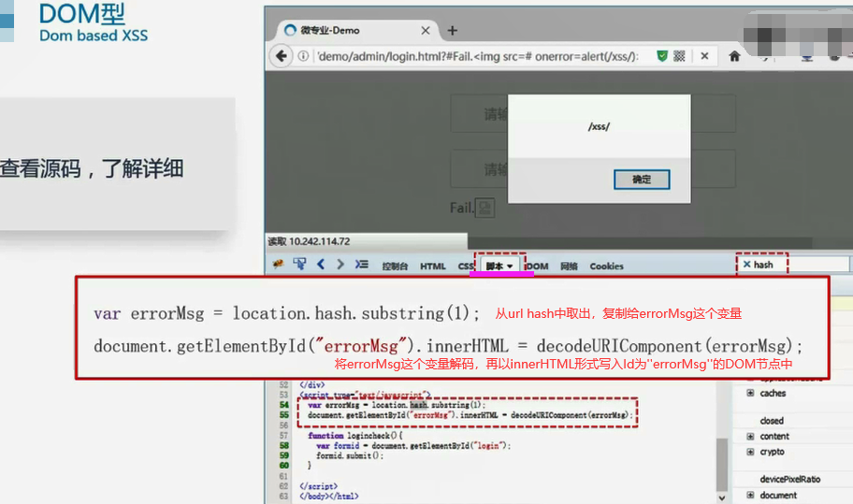The width and height of the screenshot is (853, 504).
Task: Switch to 控制台 panel tab
Action: 395,266
